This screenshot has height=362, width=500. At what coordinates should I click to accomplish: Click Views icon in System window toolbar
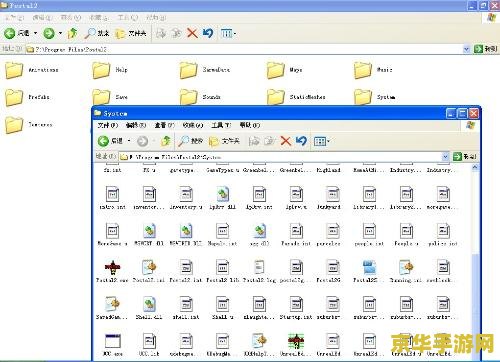click(x=320, y=141)
